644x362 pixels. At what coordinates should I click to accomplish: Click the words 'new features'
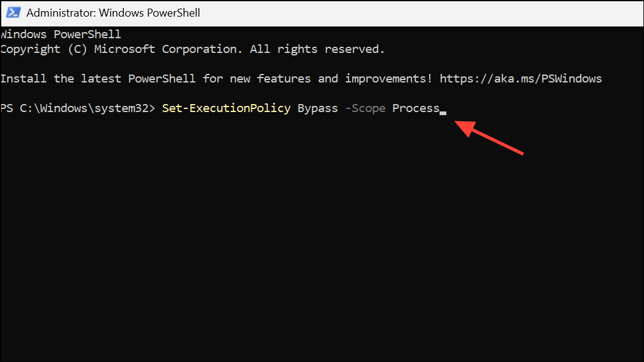coord(270,78)
